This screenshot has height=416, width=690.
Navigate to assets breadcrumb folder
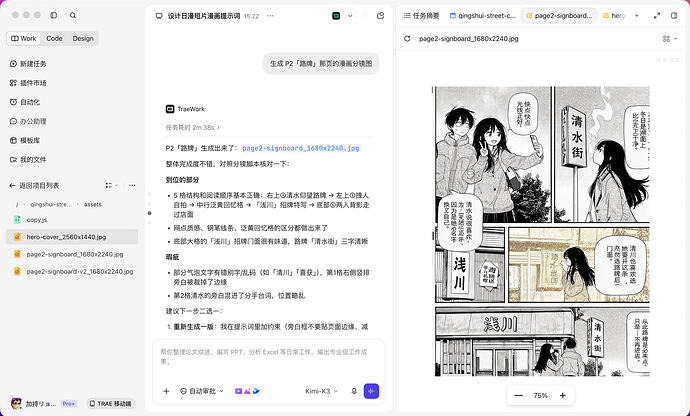92,204
